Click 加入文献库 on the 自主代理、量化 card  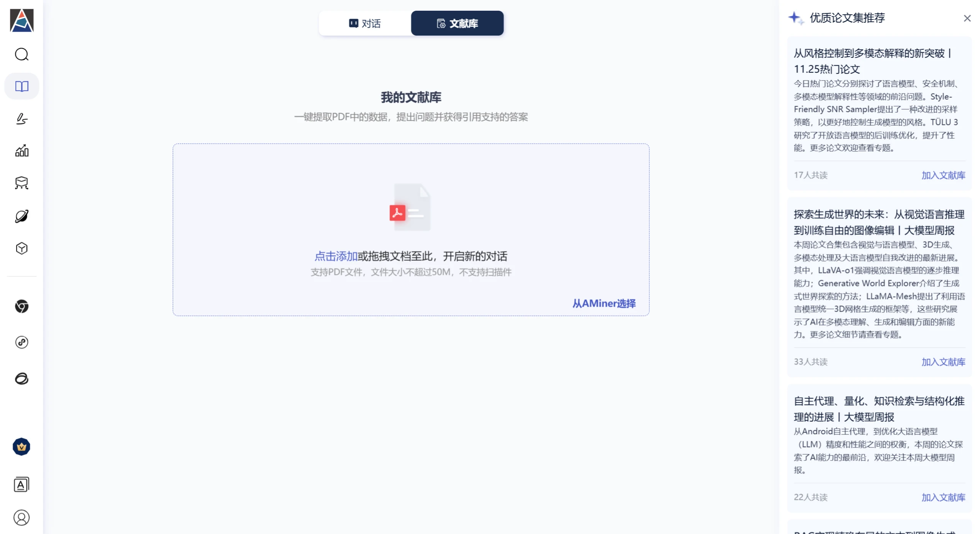click(943, 497)
